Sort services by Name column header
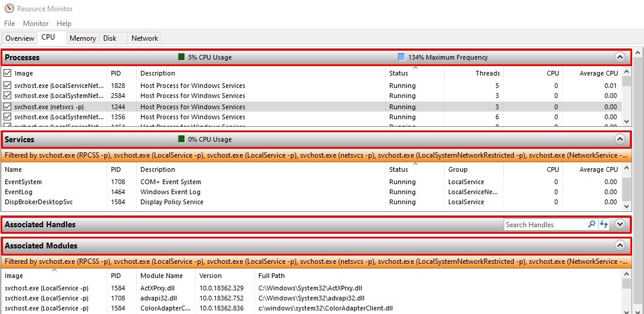 coord(54,169)
